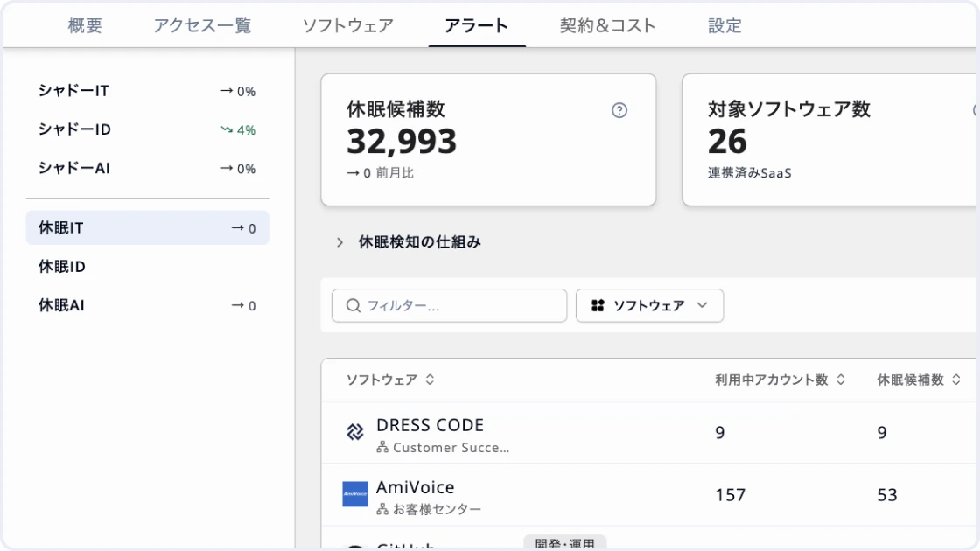The height and width of the screenshot is (551, 980).
Task: Click the 対象ソフトウェア数 value 26
Action: click(727, 141)
